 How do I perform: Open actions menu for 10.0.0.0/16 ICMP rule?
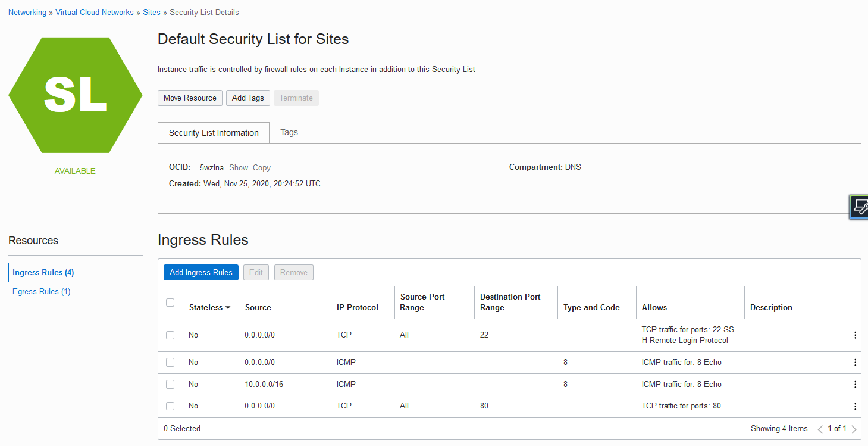pos(855,385)
